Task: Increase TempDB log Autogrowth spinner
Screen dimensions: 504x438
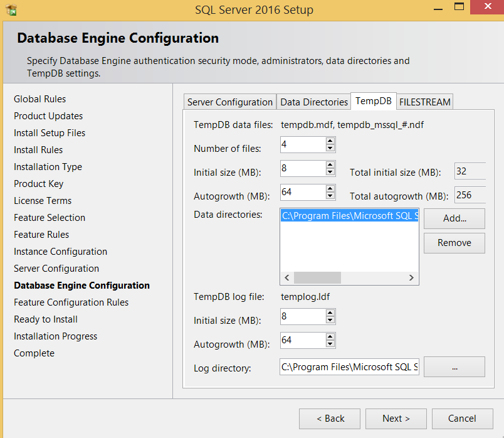Action: pos(330,336)
